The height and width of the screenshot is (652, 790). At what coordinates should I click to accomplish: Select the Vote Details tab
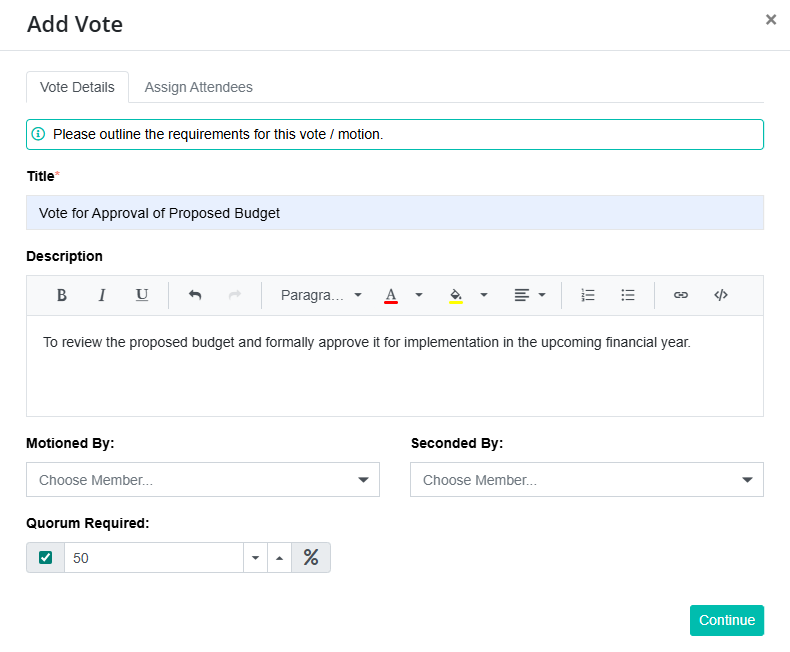(x=77, y=87)
